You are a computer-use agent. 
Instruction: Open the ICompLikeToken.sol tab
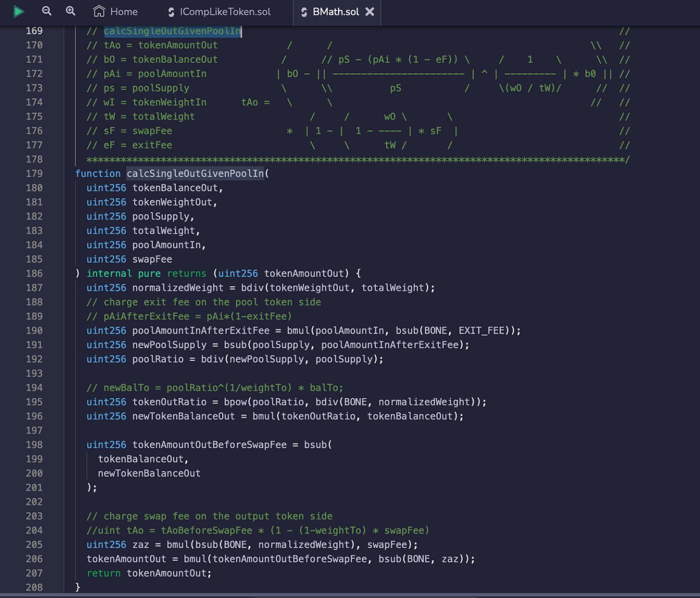[225, 11]
